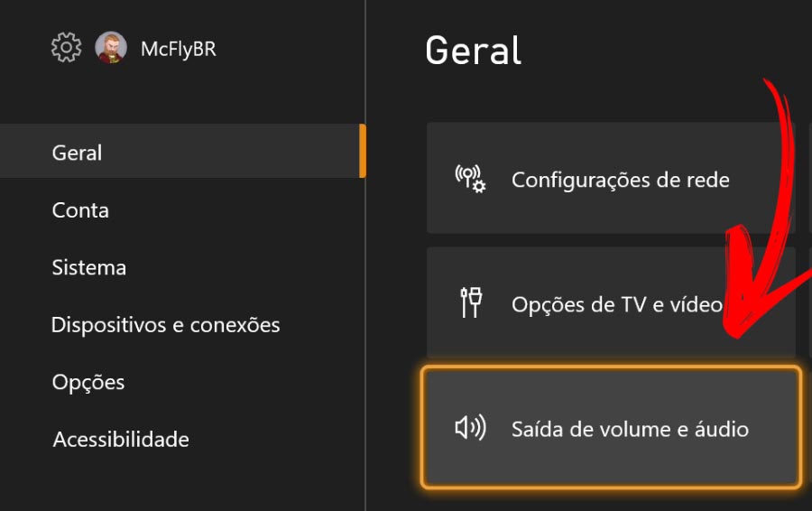Open Dispositivos e conexões in the sidebar
Viewport: 812px width, 511px height.
[166, 325]
